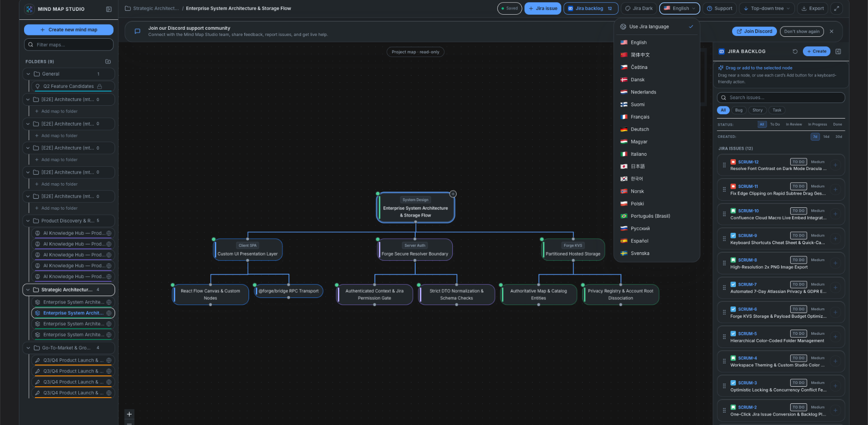Click the Join Discord button
This screenshot has height=425, width=868.
[755, 32]
